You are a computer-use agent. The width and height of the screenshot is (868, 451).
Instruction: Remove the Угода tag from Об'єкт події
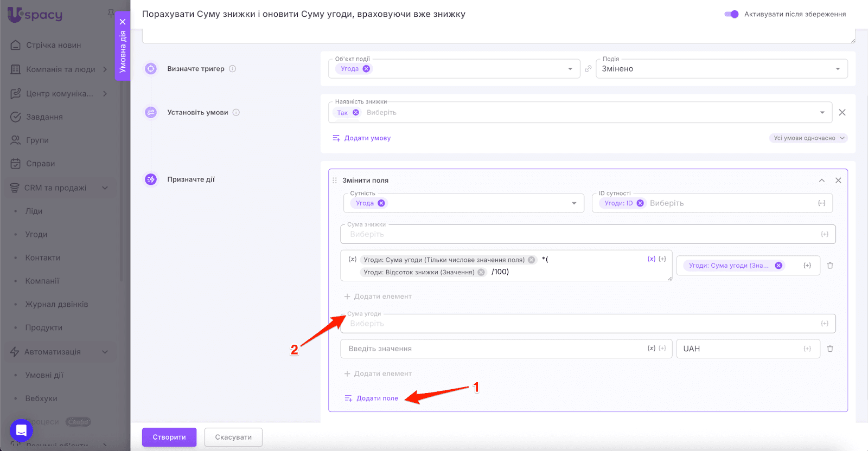366,69
